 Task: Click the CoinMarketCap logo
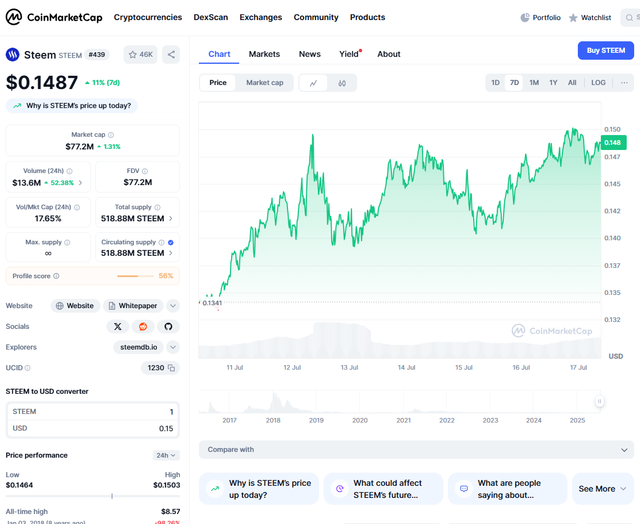coord(54,17)
